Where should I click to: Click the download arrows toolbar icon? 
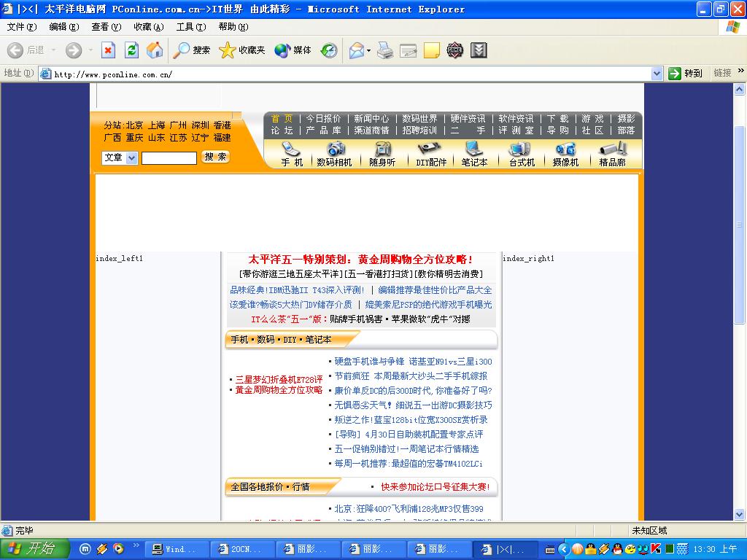(479, 50)
